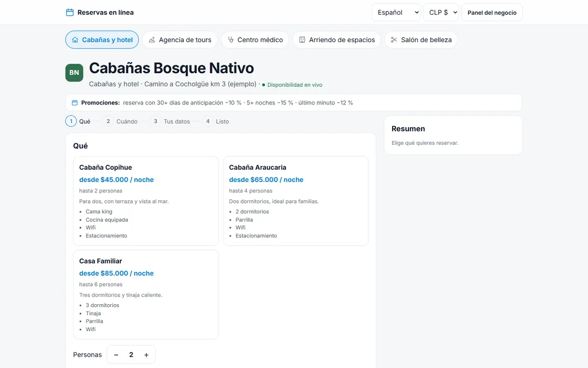This screenshot has width=588, height=368.
Task: Click the text hasta 6 personas
Action: pyautogui.click(x=101, y=284)
